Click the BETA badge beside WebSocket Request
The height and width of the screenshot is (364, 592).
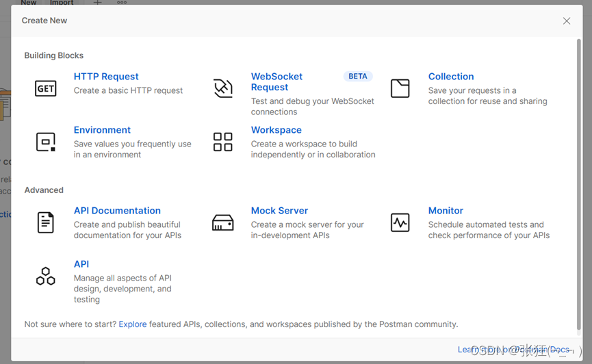pos(357,76)
